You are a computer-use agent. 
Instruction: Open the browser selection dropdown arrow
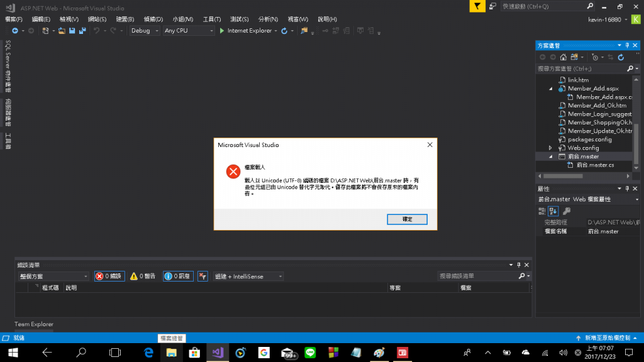(x=275, y=31)
